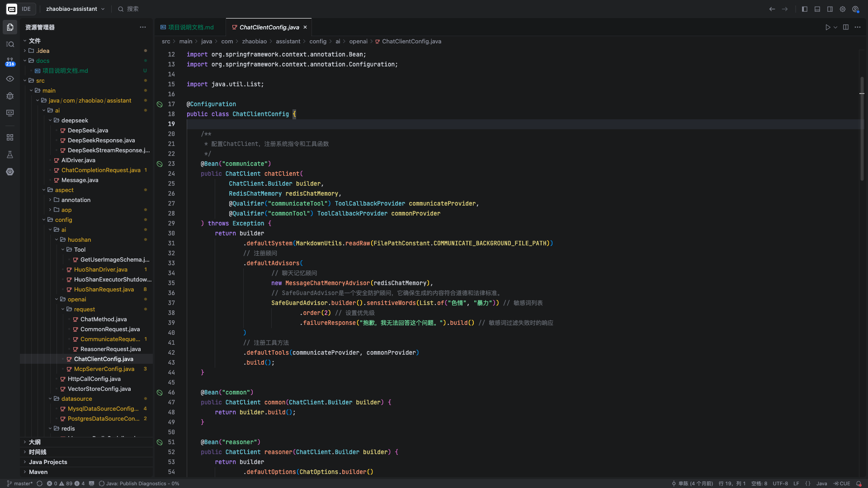868x488 pixels.
Task: Open McpServerConfig.java in explorer
Action: 104,369
